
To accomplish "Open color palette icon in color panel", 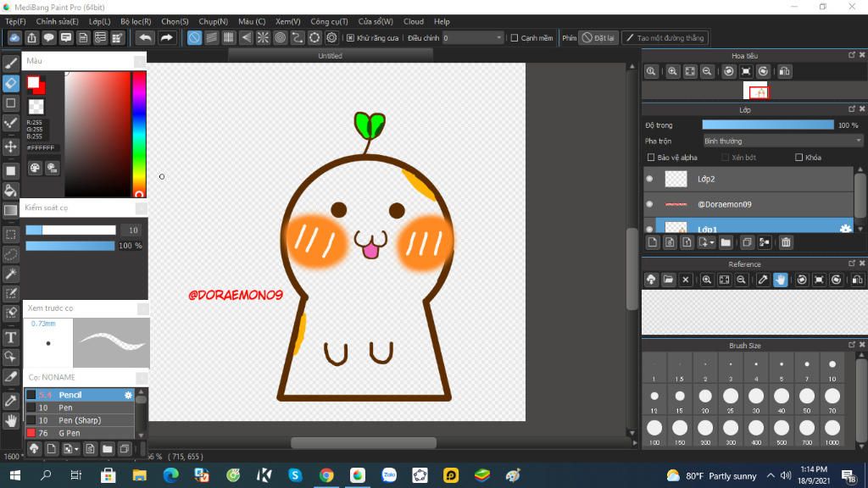I will pyautogui.click(x=35, y=168).
